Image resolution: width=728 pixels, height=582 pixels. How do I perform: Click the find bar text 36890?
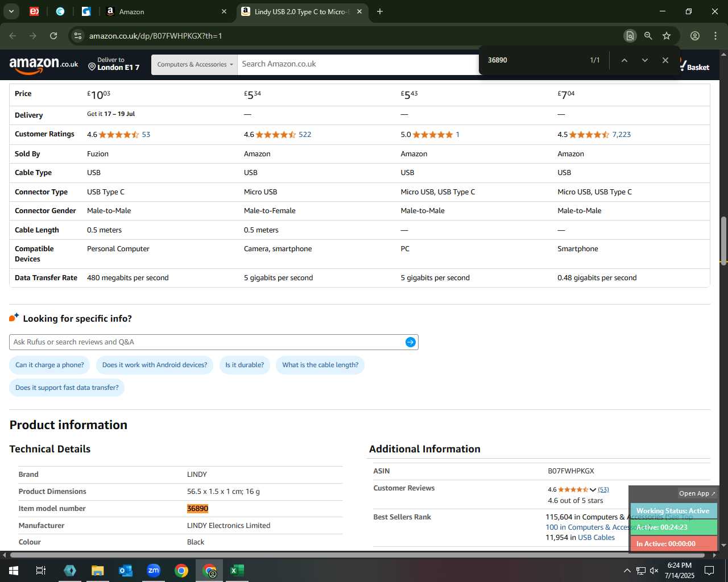click(x=498, y=60)
